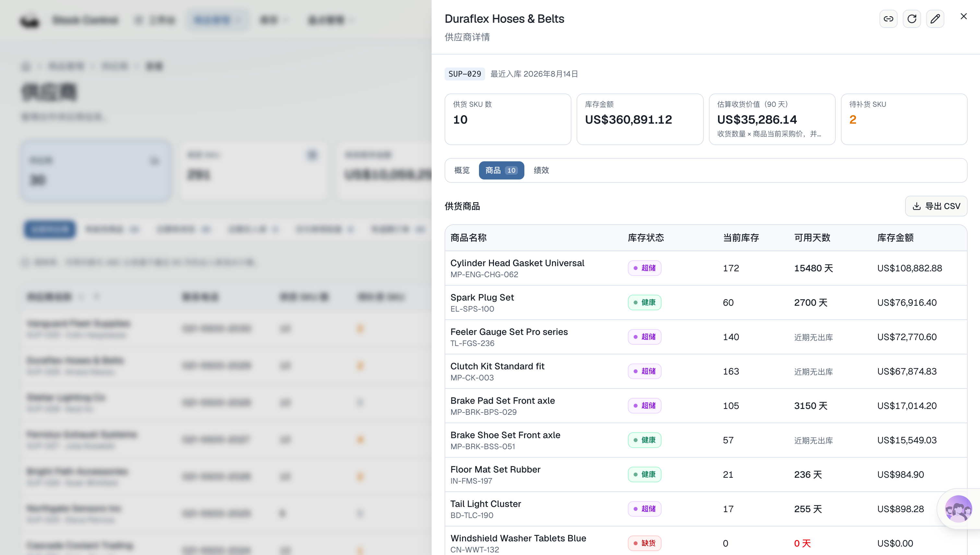Open the support chat avatar bubble
Image resolution: width=980 pixels, height=555 pixels.
click(x=958, y=509)
